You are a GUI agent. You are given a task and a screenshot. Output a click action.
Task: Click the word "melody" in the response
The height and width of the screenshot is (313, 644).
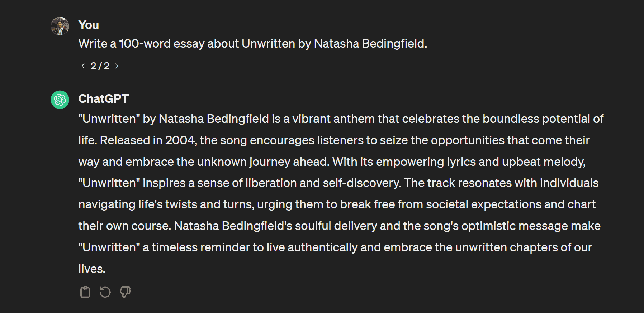pyautogui.click(x=564, y=162)
